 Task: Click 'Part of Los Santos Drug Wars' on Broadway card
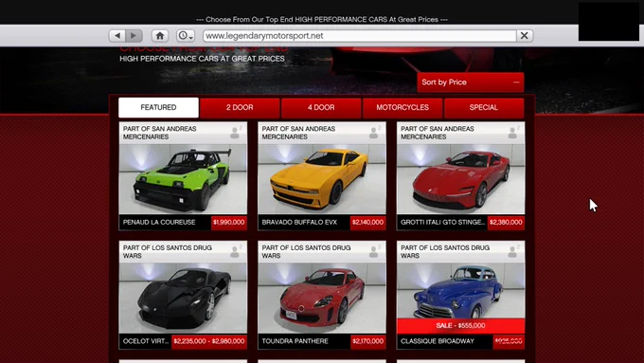click(x=445, y=251)
